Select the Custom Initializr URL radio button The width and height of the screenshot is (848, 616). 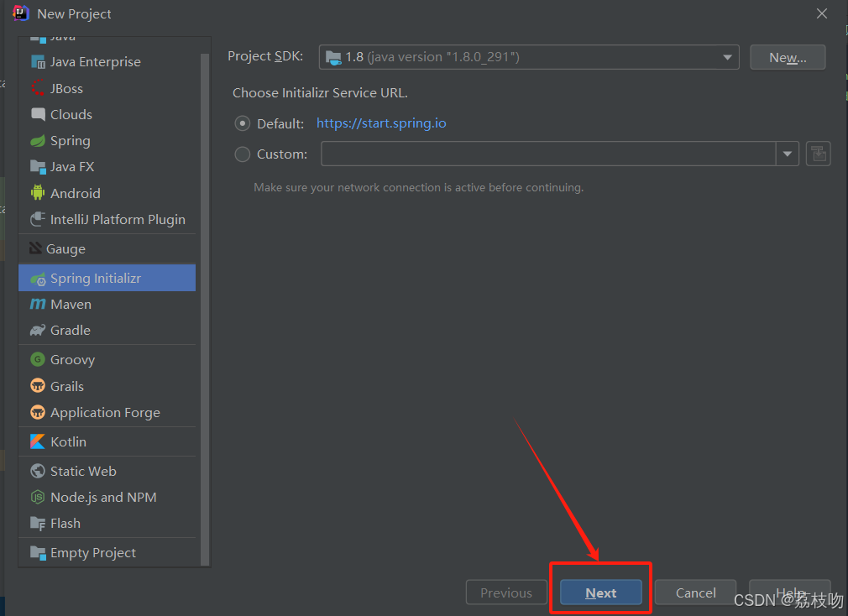[243, 154]
